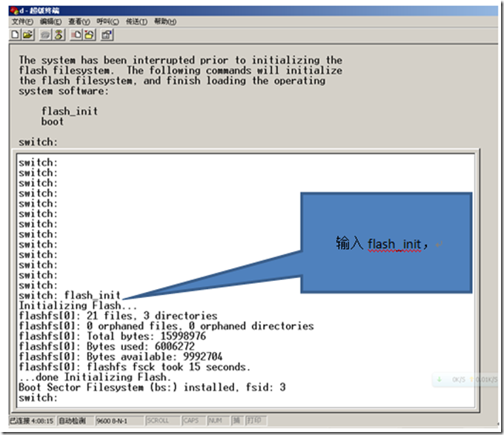Viewport: 504px width, 435px height.
Task: Click the 打印 print status indicator
Action: pos(255,420)
